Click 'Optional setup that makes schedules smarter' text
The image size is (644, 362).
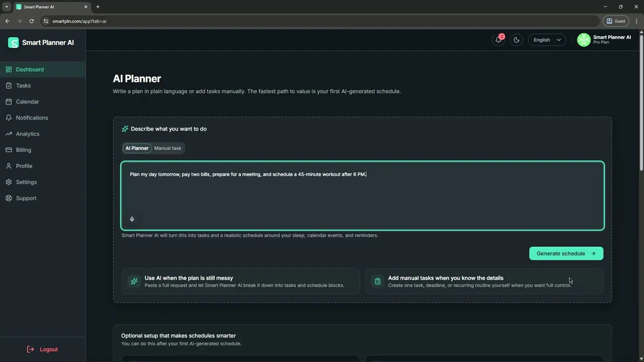pyautogui.click(x=179, y=335)
